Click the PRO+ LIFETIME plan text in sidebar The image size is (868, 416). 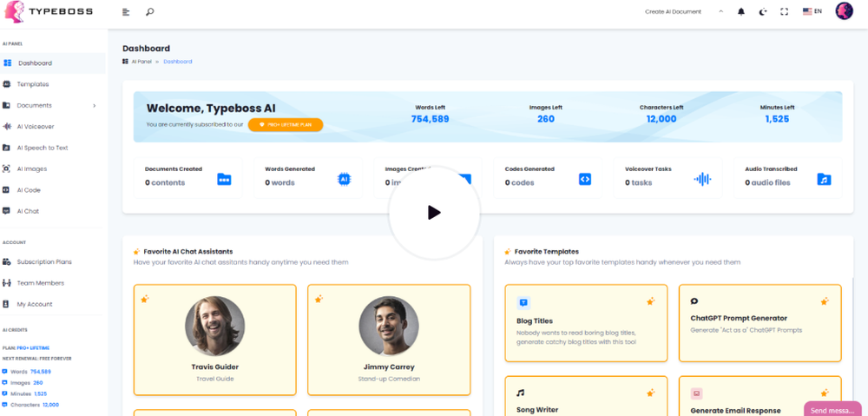(x=33, y=348)
